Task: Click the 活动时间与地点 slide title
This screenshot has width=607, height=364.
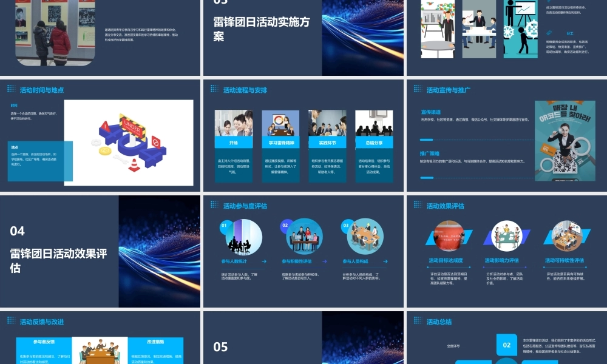Action: pos(42,90)
